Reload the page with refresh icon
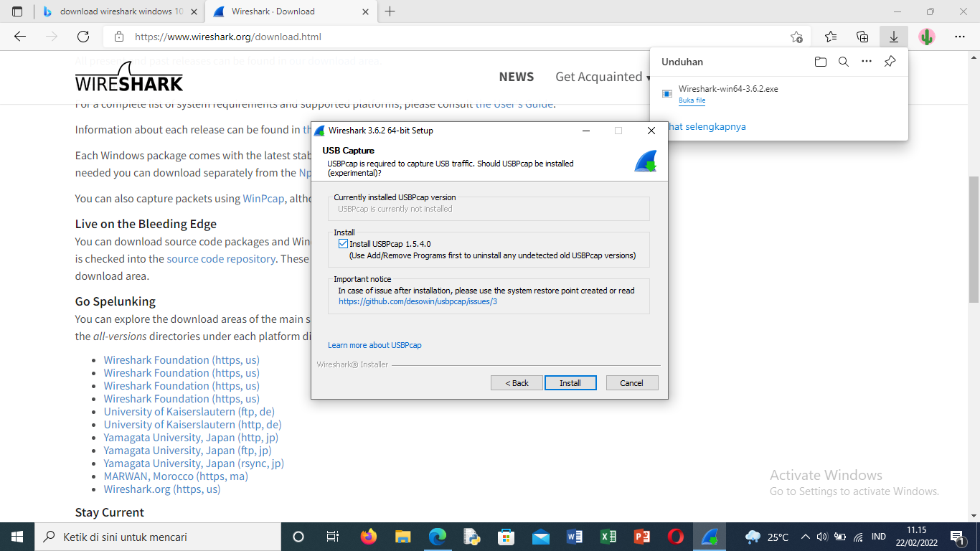The width and height of the screenshot is (980, 551). pos(83,37)
